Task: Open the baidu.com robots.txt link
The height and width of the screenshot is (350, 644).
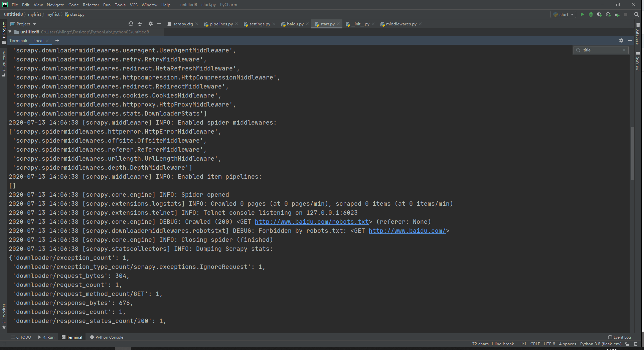Action: (312, 222)
